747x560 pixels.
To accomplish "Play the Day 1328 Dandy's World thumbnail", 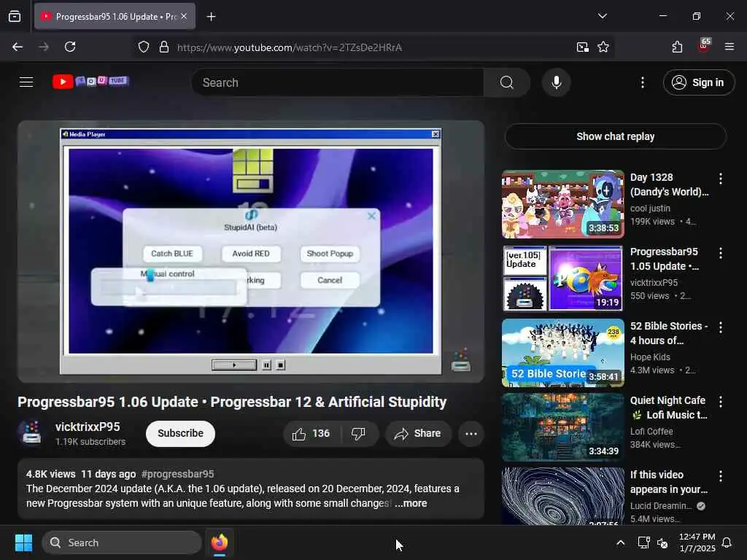I will (562, 204).
